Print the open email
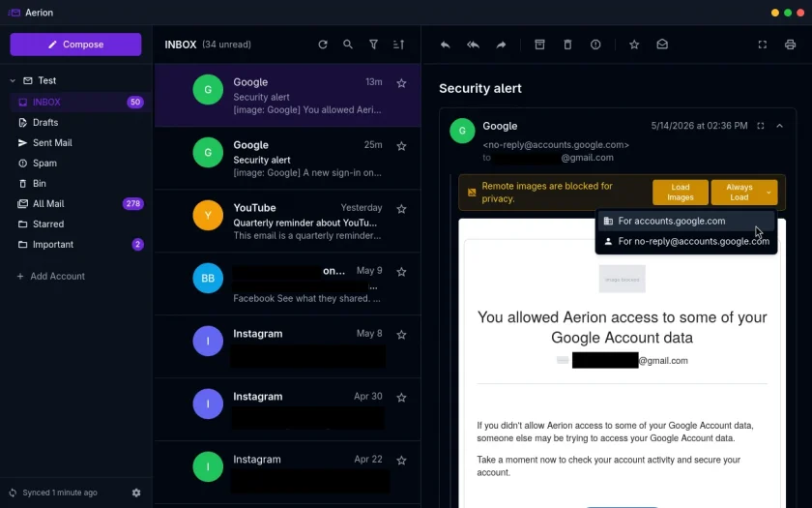This screenshot has height=508, width=812. click(x=790, y=45)
